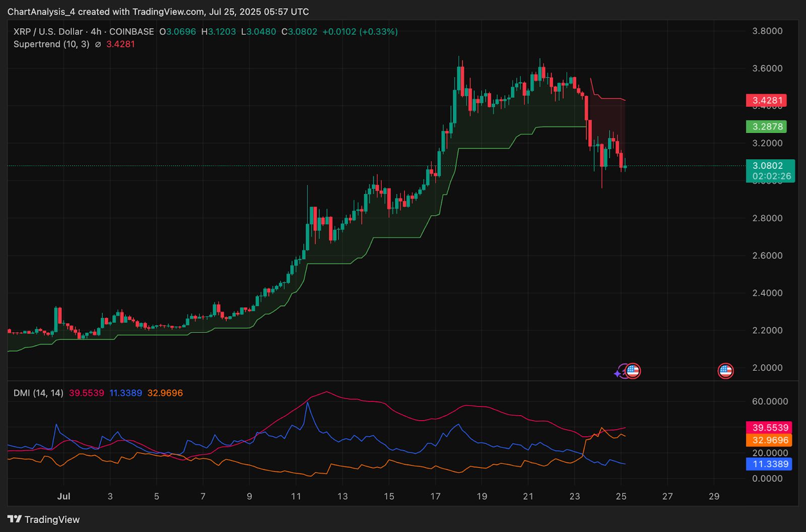The image size is (806, 532).
Task: Click the 21 date label on the time axis
Action: (528, 496)
